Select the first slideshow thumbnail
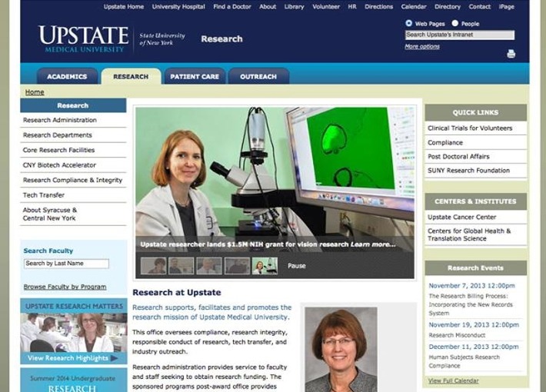546x392 pixels. (153, 266)
